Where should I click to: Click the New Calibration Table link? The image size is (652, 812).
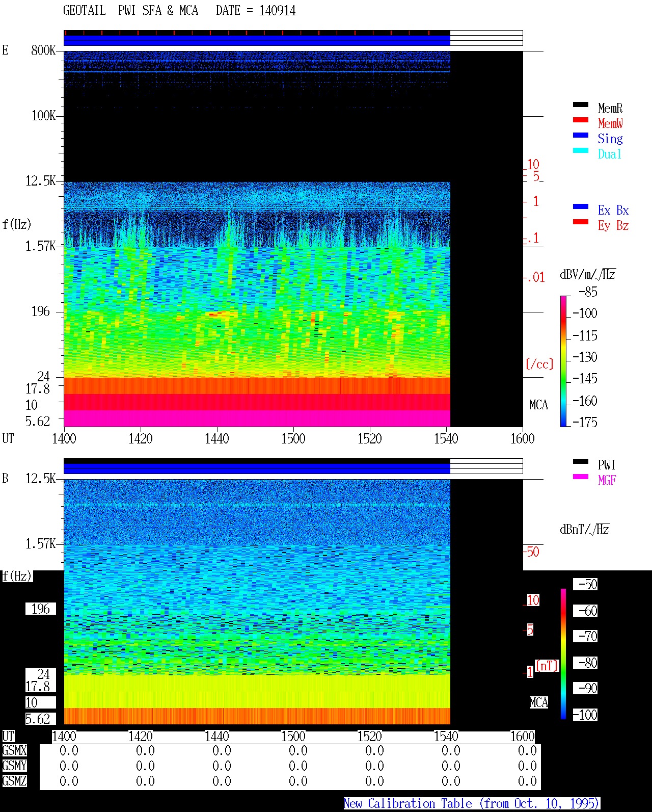(472, 804)
